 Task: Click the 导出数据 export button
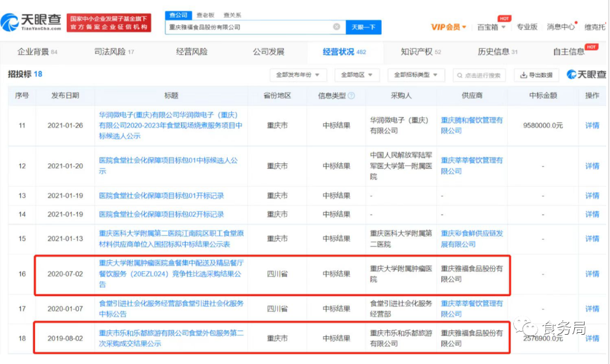536,75
